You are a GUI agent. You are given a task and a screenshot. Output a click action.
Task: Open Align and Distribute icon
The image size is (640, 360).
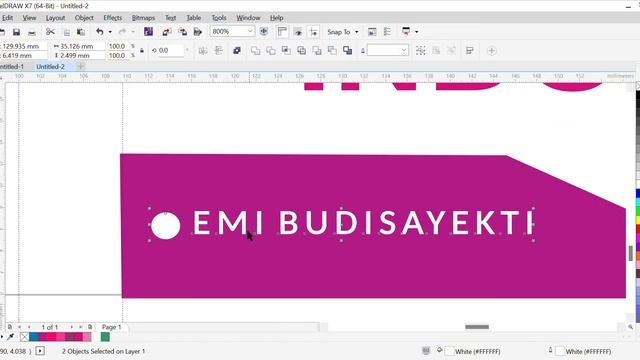(x=470, y=51)
